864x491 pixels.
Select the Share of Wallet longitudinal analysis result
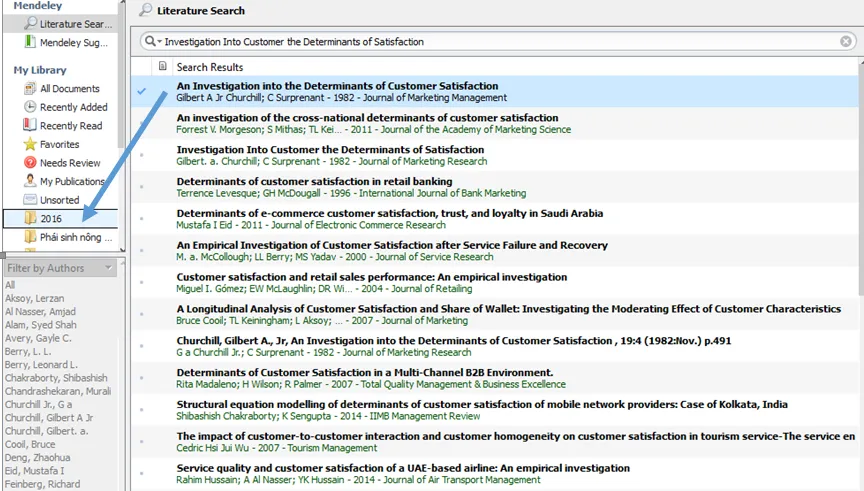click(495, 315)
